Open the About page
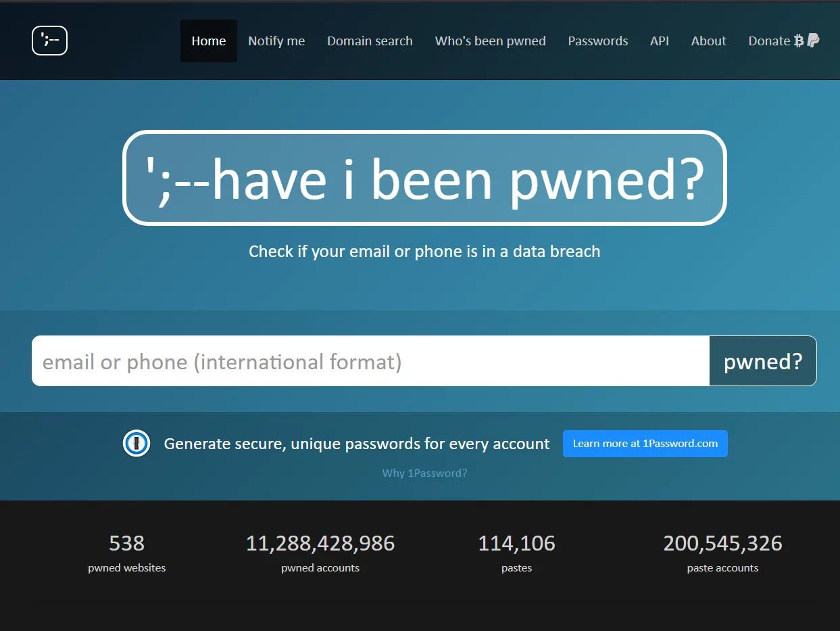 (x=709, y=41)
